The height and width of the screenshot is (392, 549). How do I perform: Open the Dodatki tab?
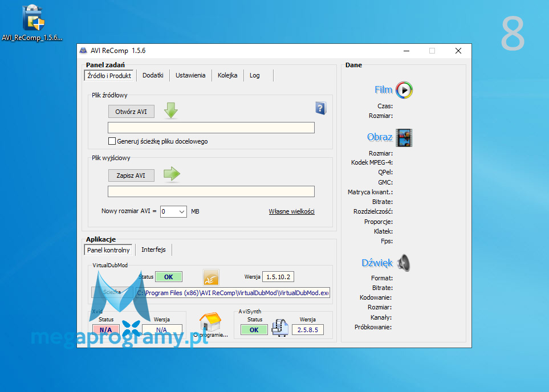click(x=153, y=75)
